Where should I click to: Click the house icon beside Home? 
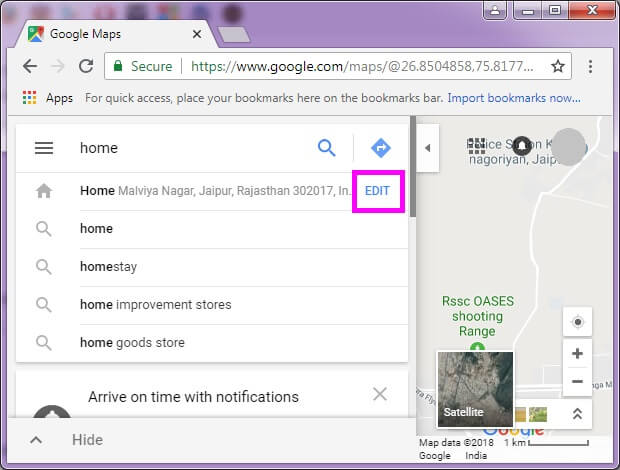[44, 191]
